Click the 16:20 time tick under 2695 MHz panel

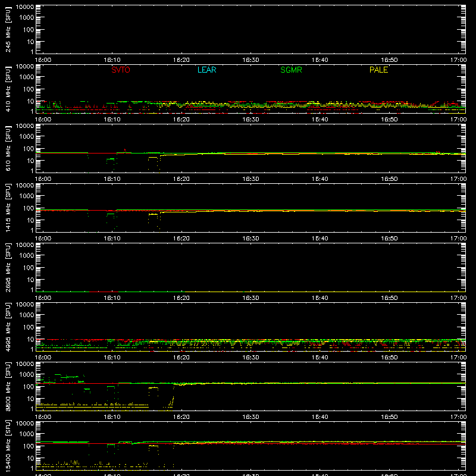pyautogui.click(x=181, y=298)
